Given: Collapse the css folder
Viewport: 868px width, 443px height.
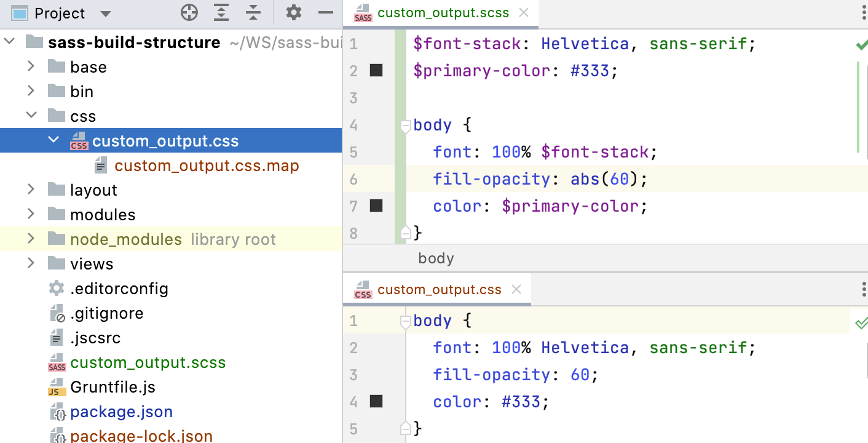Looking at the screenshot, I should coord(31,116).
